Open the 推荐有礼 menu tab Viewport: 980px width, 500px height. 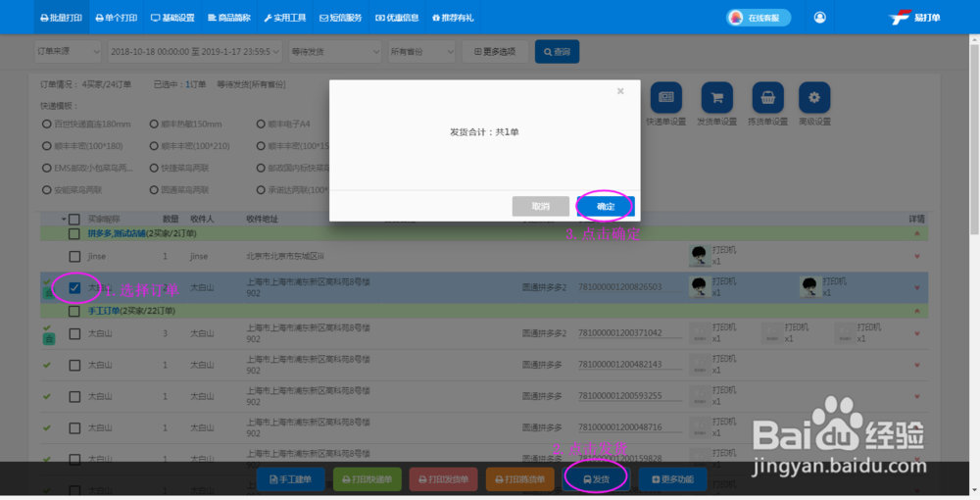tap(453, 18)
